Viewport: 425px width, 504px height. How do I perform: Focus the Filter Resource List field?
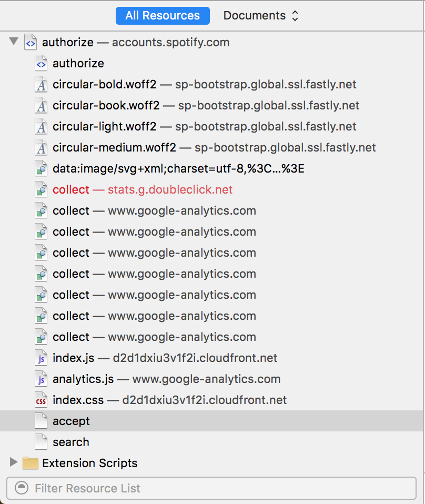click(211, 488)
